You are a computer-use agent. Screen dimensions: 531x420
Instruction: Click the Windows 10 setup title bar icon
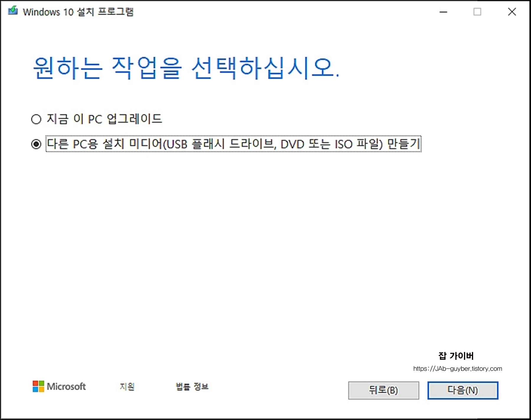point(13,11)
